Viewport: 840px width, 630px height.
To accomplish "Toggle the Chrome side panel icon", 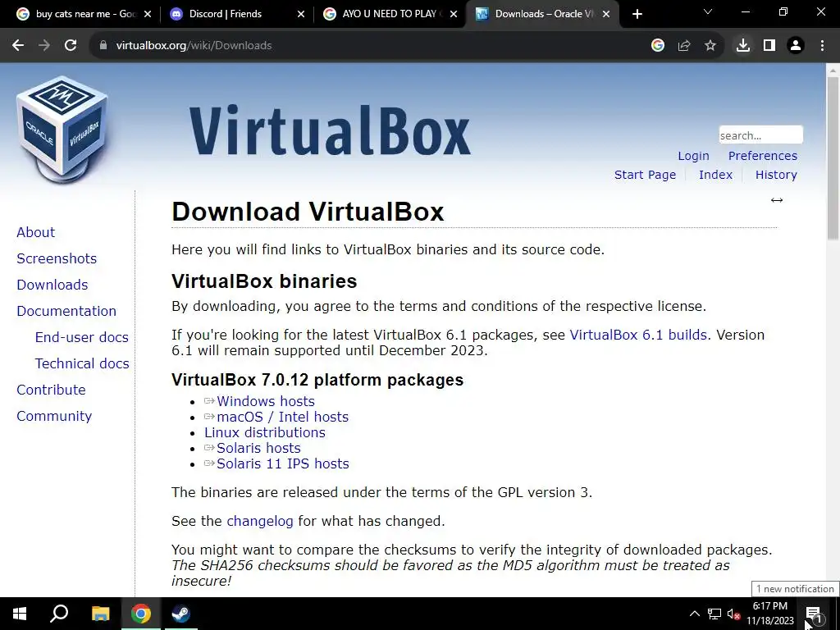I will click(x=769, y=46).
